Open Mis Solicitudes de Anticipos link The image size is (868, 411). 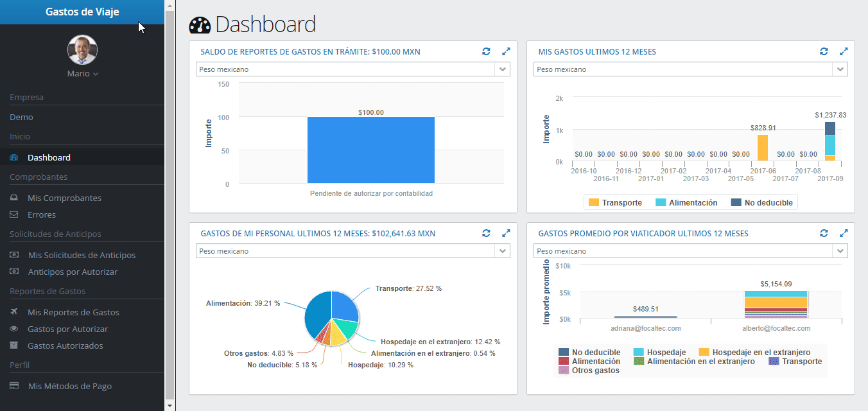point(82,255)
